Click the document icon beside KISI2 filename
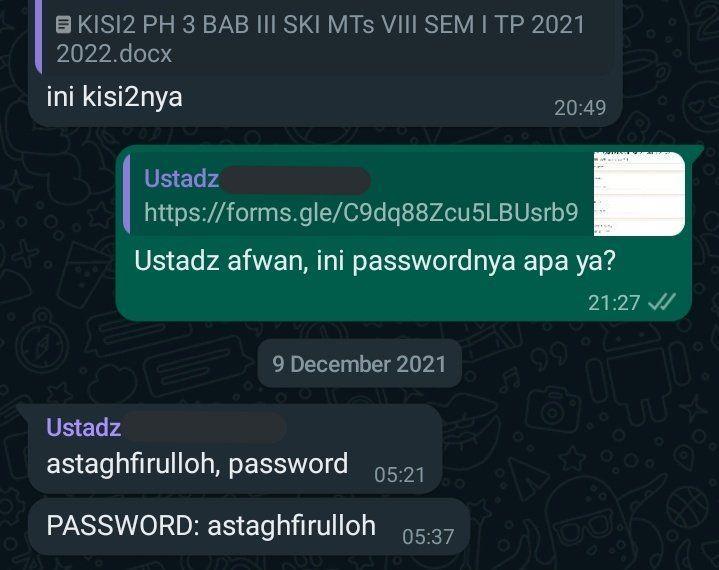 click(64, 25)
